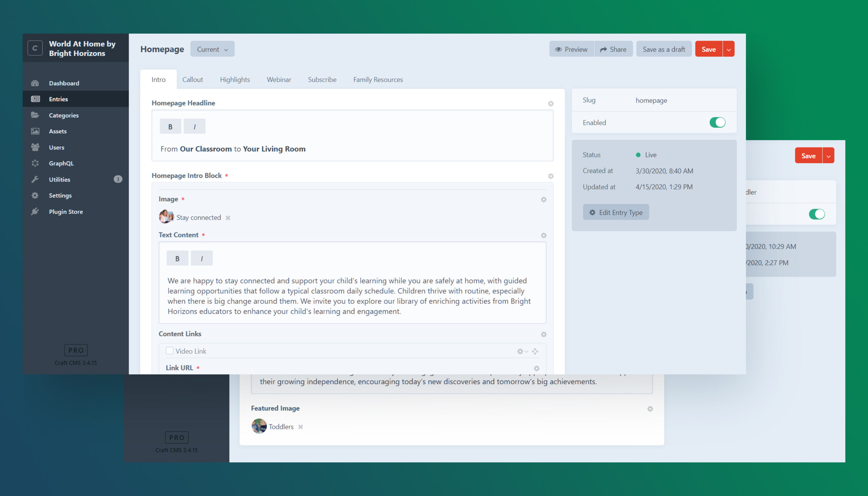Screen dimensions: 868x496
Task: Click into the Text Content paragraph
Action: [350, 296]
